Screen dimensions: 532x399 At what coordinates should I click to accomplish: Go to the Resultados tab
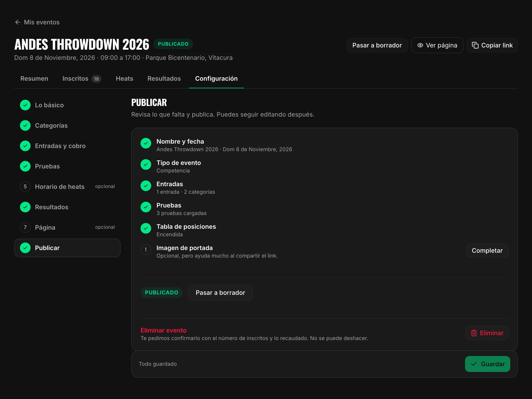(164, 79)
